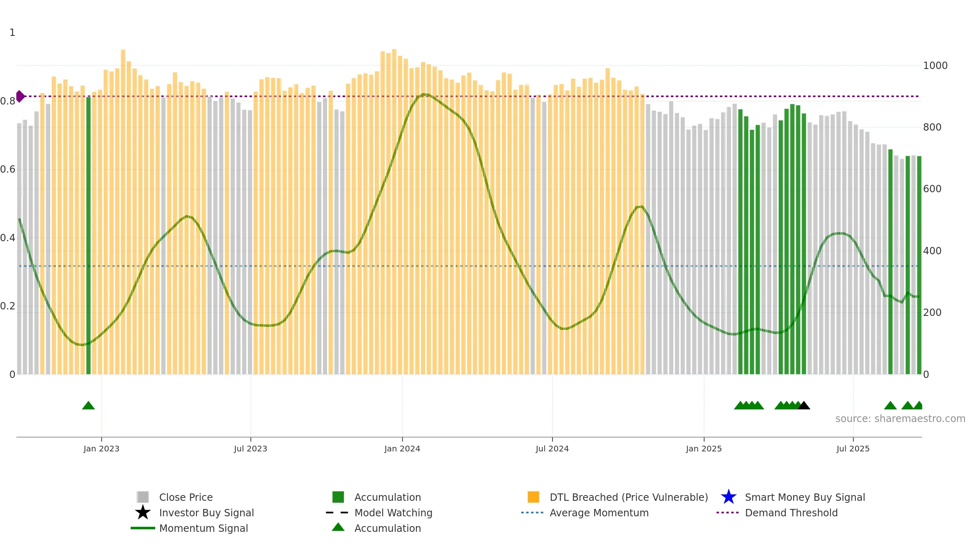Click the last green bar at chart's right edge
This screenshot has width=980, height=551.
point(919,265)
